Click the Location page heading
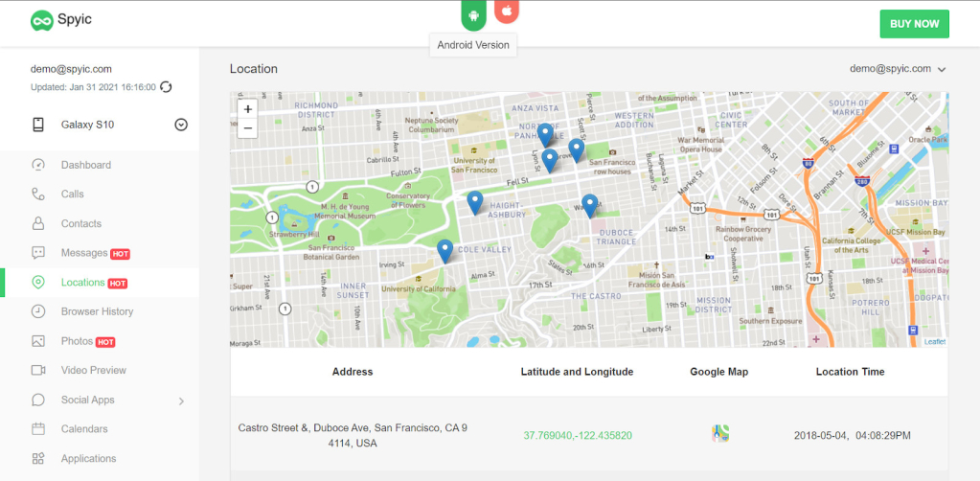Viewport: 980px width, 481px height. [254, 69]
